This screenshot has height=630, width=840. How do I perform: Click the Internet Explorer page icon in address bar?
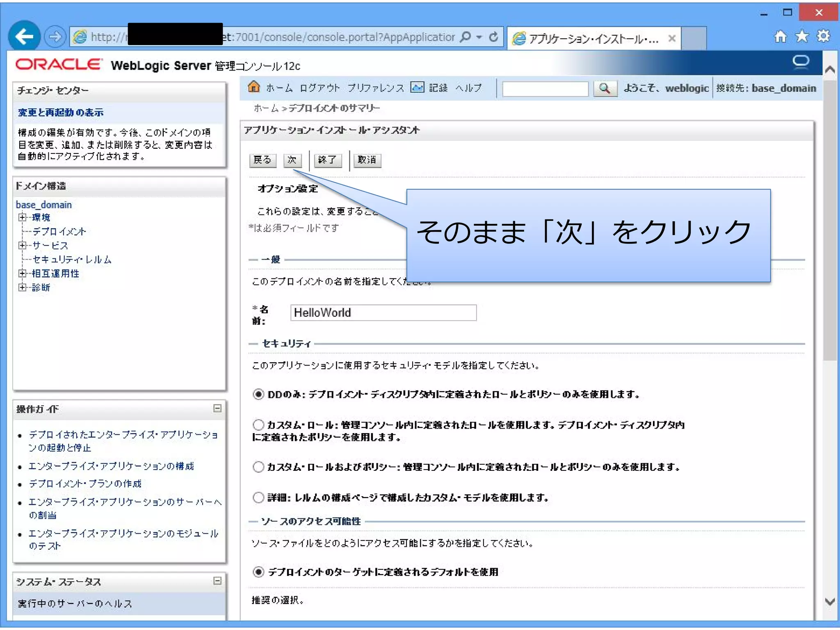click(80, 37)
